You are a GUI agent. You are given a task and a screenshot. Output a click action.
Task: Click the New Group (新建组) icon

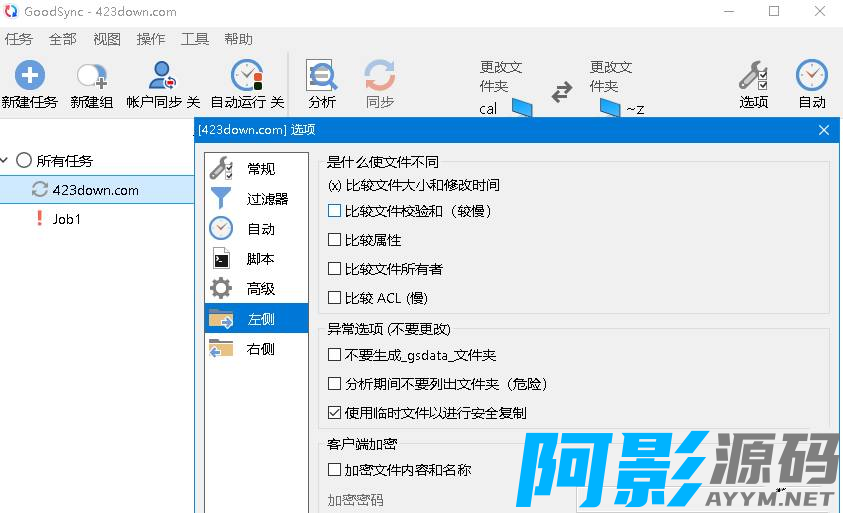tap(92, 76)
